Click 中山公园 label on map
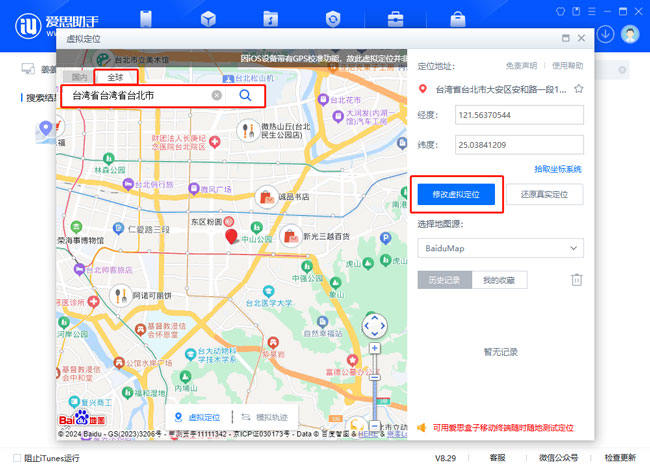The height and width of the screenshot is (468, 650). point(257,239)
